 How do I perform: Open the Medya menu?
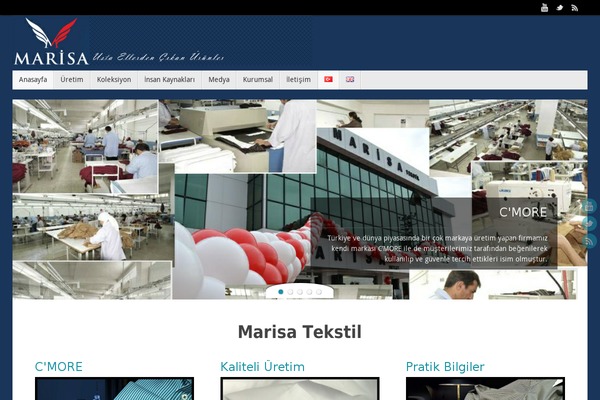[x=219, y=80]
